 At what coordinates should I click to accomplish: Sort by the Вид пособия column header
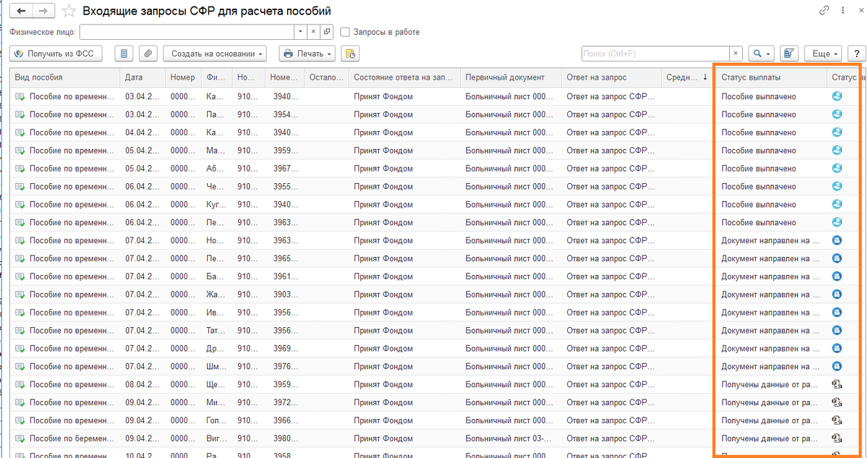click(64, 77)
